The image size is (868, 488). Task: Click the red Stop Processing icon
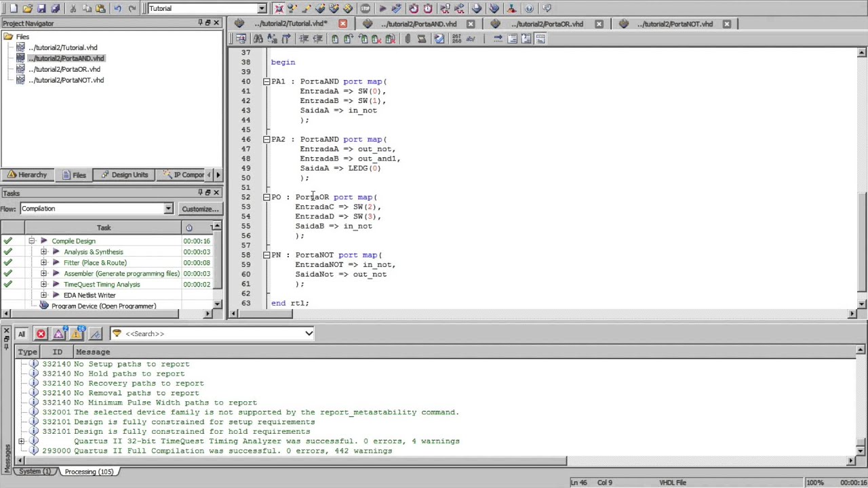coord(366,9)
